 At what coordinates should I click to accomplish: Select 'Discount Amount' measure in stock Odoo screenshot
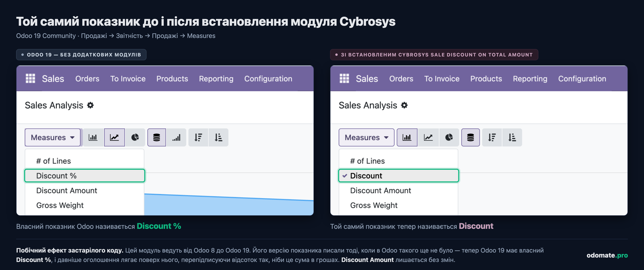85,190
